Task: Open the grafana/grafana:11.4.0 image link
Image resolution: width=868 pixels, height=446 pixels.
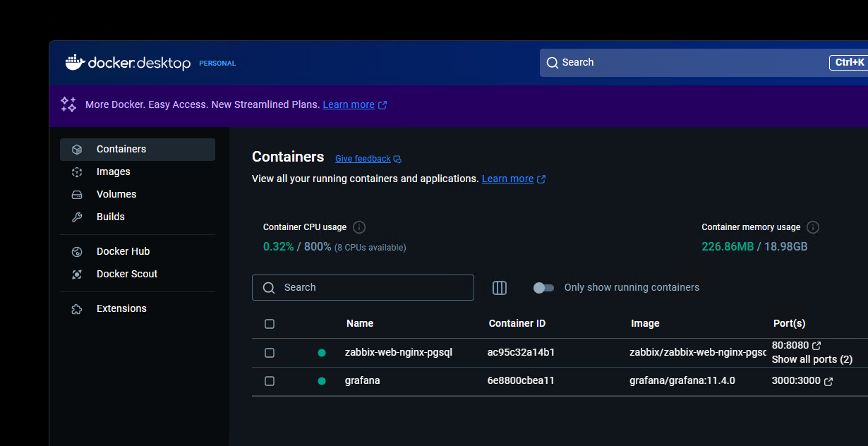Action: (682, 381)
